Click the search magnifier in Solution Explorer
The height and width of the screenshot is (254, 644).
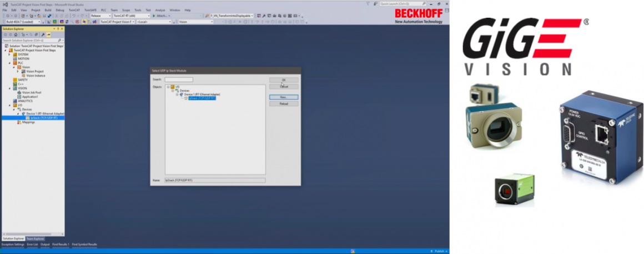coord(59,40)
